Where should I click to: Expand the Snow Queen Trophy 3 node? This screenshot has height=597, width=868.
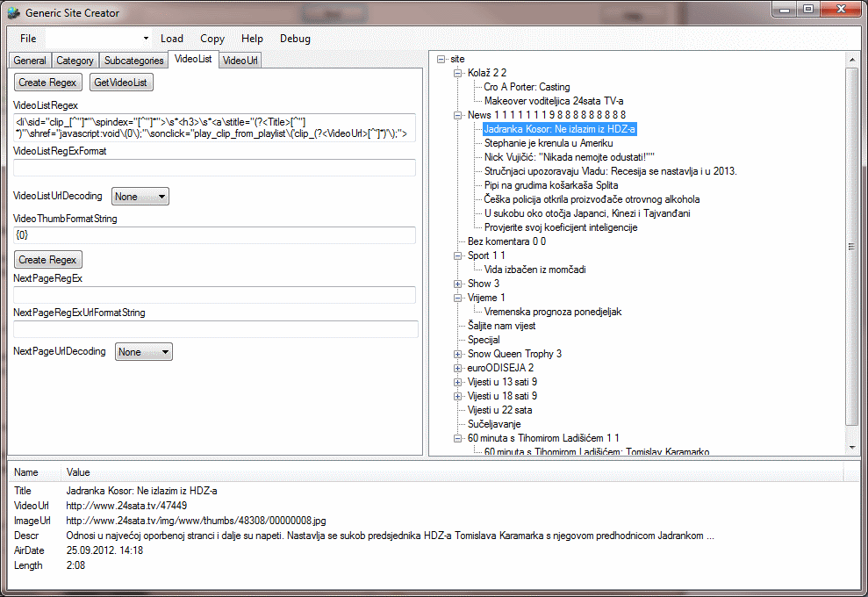[457, 354]
